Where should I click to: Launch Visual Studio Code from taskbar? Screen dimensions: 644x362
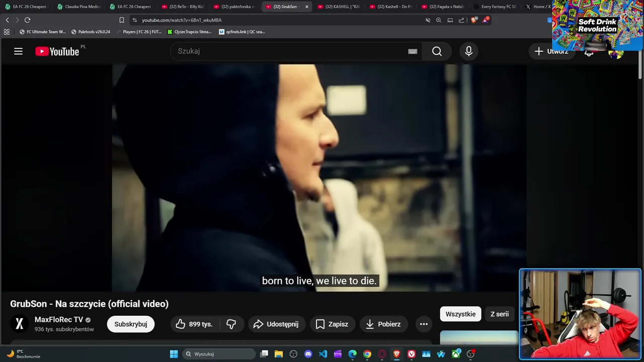click(x=323, y=354)
